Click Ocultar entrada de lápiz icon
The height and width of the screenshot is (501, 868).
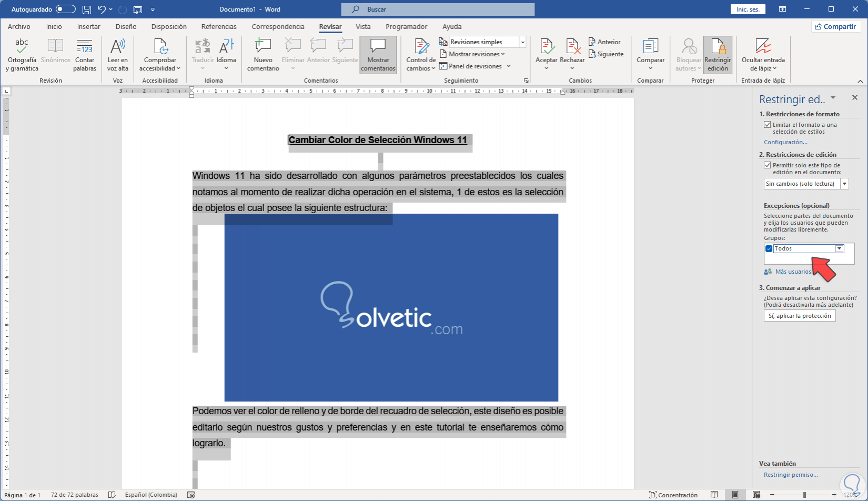tap(763, 46)
